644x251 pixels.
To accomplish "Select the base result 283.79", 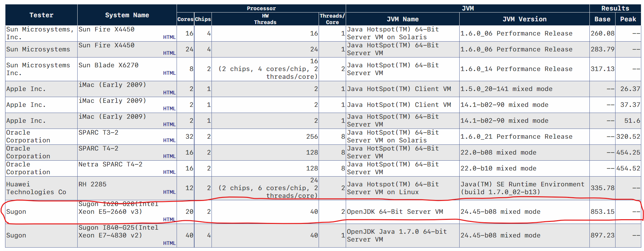I will [602, 49].
